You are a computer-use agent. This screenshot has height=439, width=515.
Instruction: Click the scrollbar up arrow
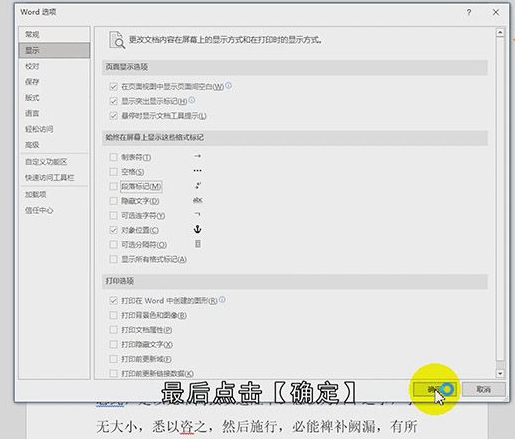tap(500, 32)
